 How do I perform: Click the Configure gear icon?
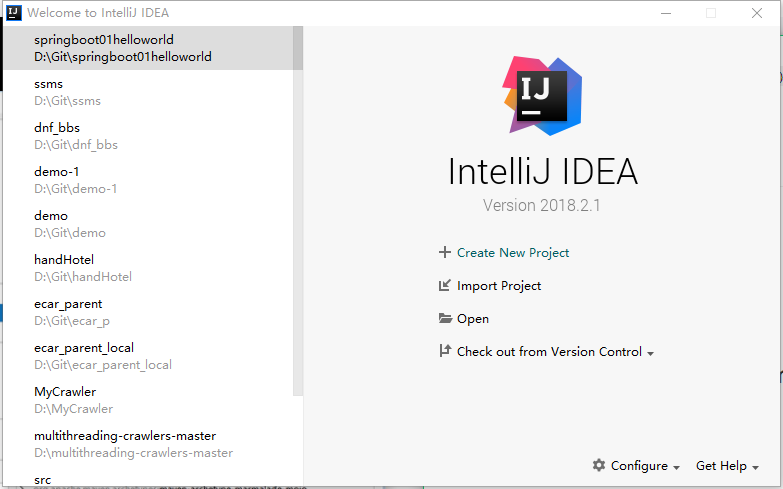pyautogui.click(x=599, y=466)
